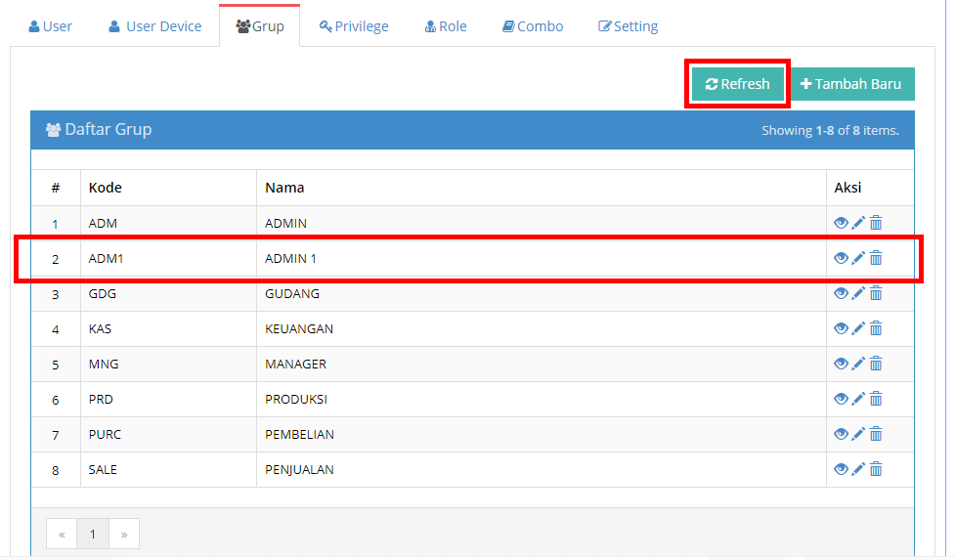
Task: Delete the GUDANG group
Action: point(876,293)
